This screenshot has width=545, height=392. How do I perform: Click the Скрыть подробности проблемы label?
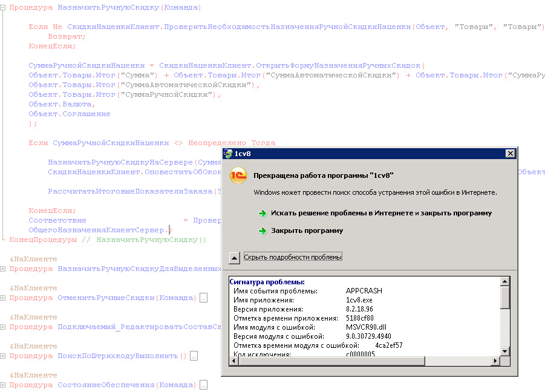tap(293, 257)
